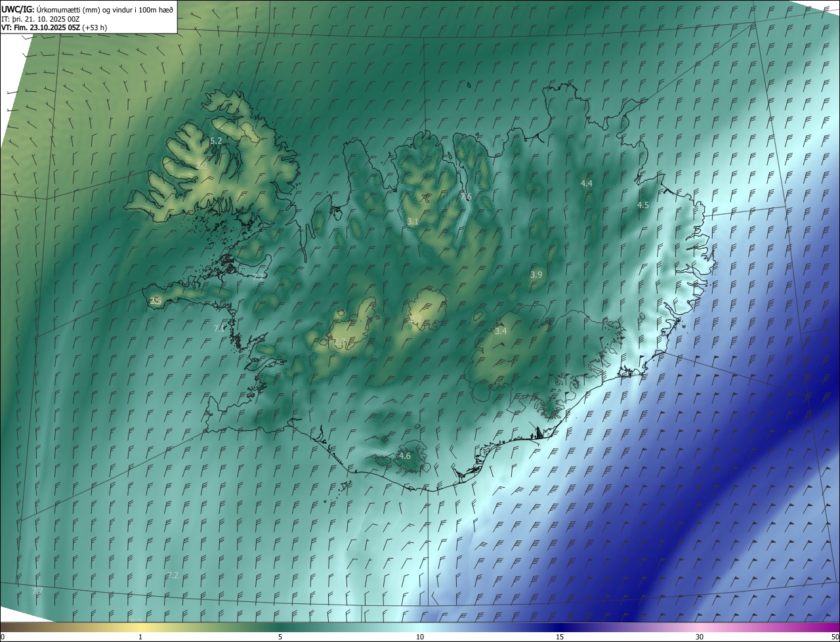Click the colorbar tick label '15'
The width and height of the screenshot is (840, 642).
pos(560,637)
